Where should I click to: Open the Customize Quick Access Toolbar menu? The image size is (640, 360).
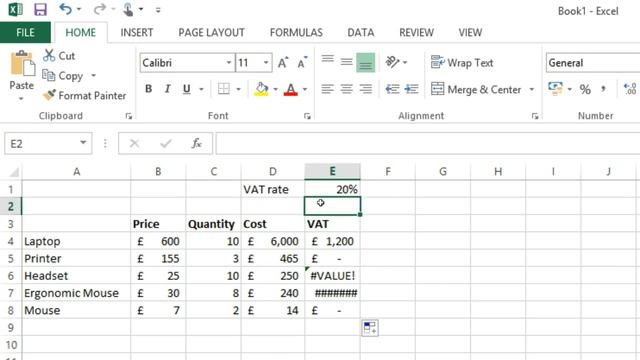click(158, 10)
